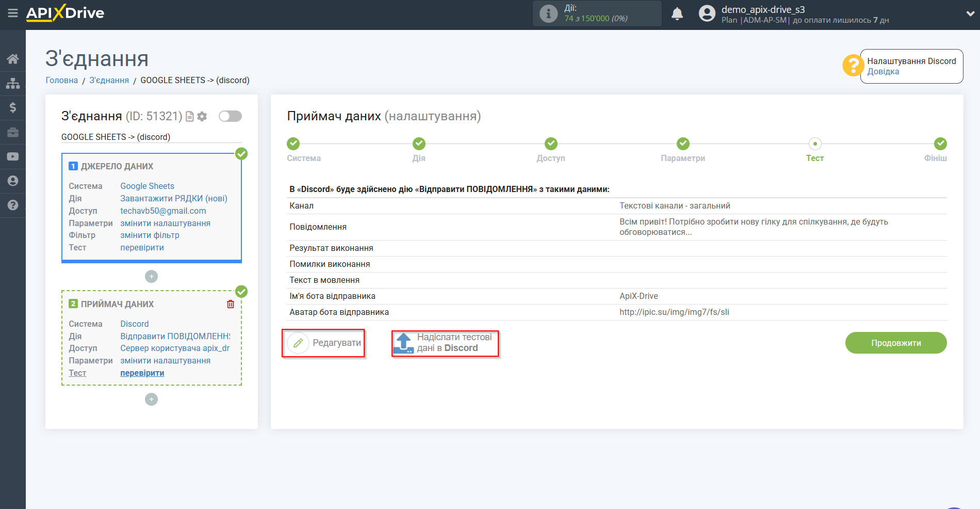Image resolution: width=980 pixels, height=509 pixels.
Task: Open the connection document icon
Action: click(190, 117)
